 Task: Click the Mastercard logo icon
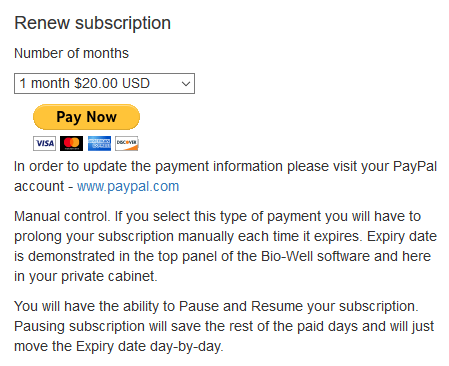[x=72, y=143]
